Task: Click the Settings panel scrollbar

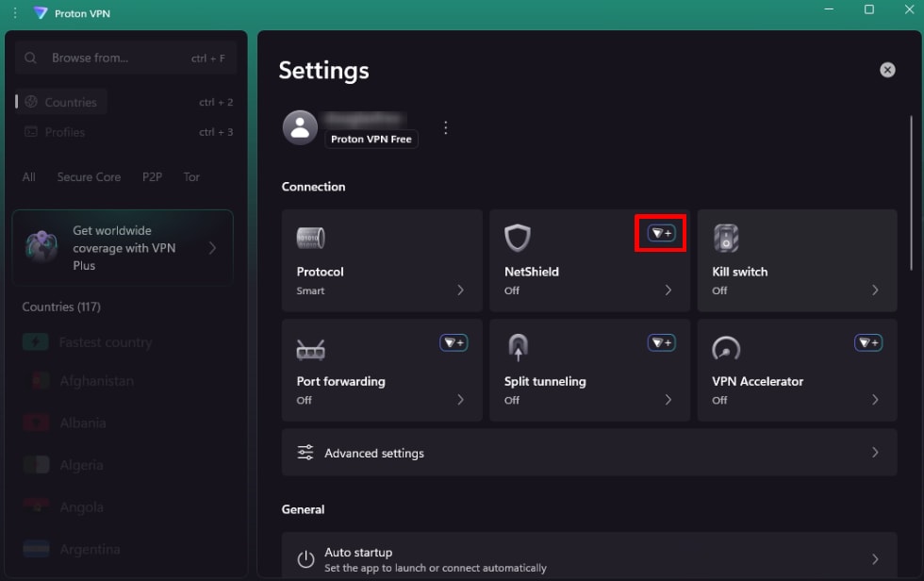Action: click(x=911, y=192)
